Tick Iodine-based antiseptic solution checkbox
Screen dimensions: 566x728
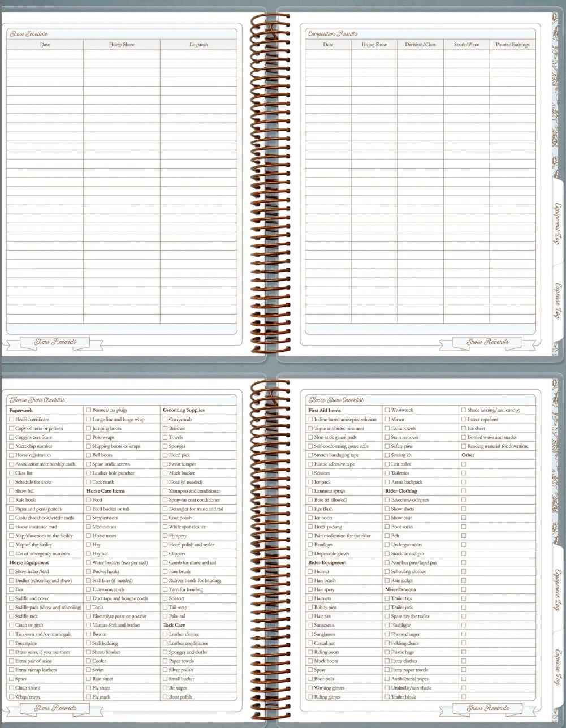(310, 419)
